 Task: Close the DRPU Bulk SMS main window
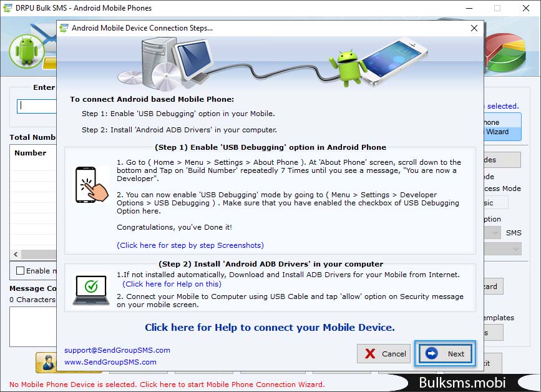tap(526, 8)
